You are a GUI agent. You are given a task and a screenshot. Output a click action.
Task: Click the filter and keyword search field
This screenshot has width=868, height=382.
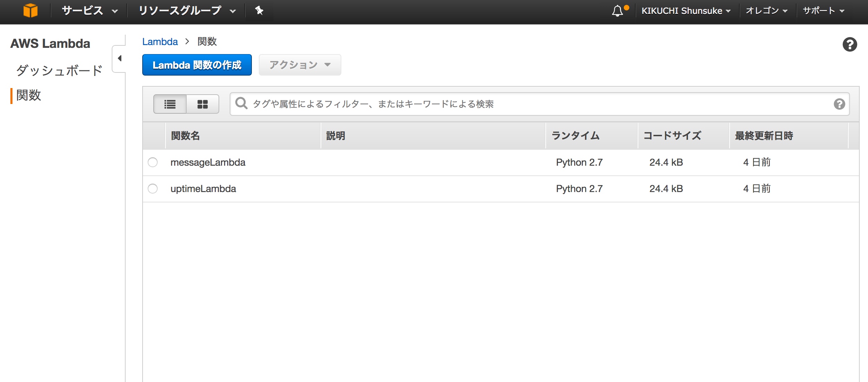pos(539,104)
